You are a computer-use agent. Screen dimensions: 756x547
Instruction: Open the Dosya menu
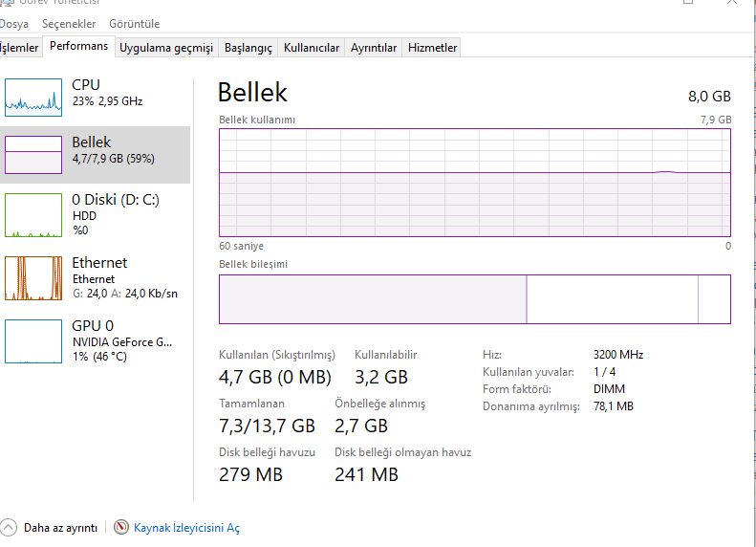pyautogui.click(x=13, y=23)
